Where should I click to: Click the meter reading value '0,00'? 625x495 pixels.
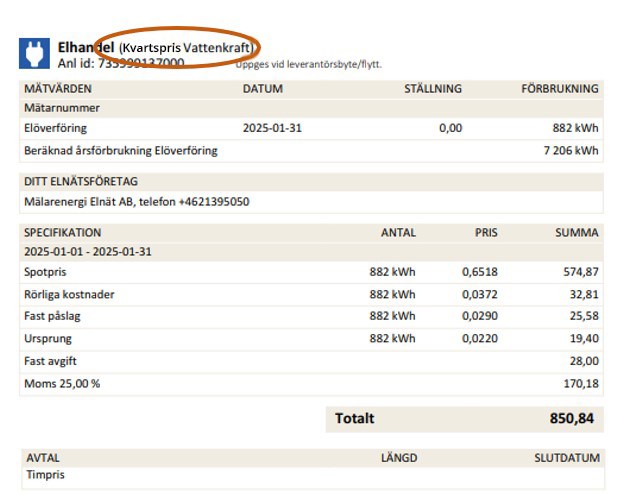click(x=450, y=128)
